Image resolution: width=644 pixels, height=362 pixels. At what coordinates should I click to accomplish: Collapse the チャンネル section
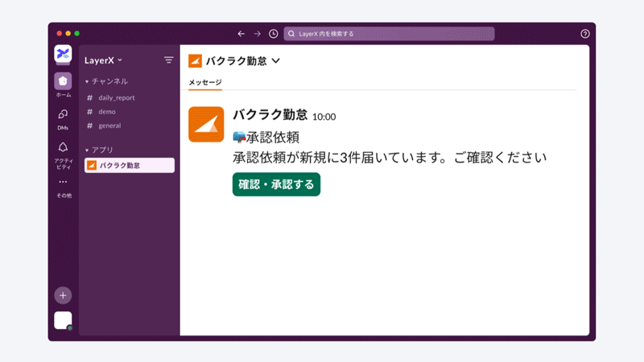[87, 82]
